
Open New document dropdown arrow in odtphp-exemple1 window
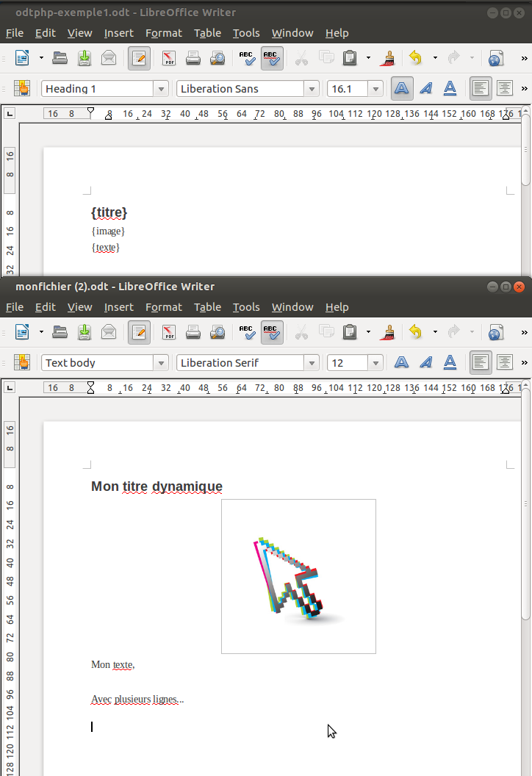click(41, 58)
